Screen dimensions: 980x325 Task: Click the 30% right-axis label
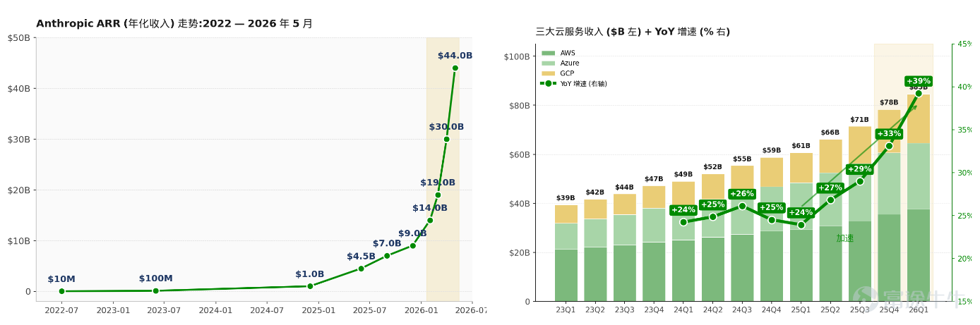pos(964,173)
